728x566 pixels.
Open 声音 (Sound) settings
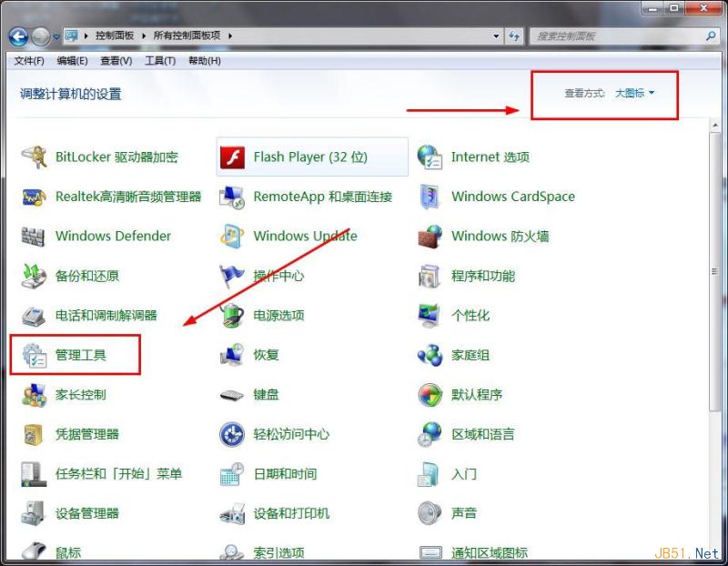click(464, 512)
